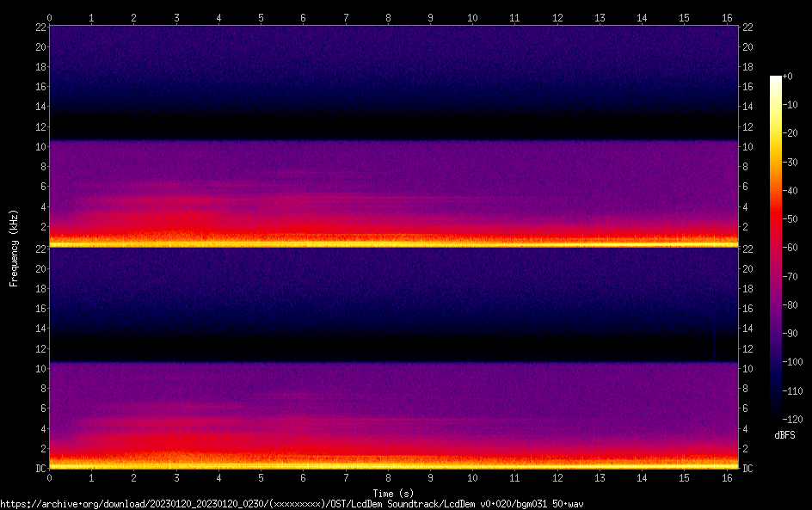
Task: Click the "16" tick on the top time axis
Action: coord(726,17)
